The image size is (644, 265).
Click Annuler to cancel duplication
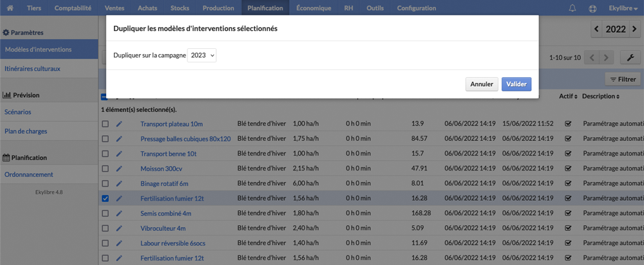482,84
